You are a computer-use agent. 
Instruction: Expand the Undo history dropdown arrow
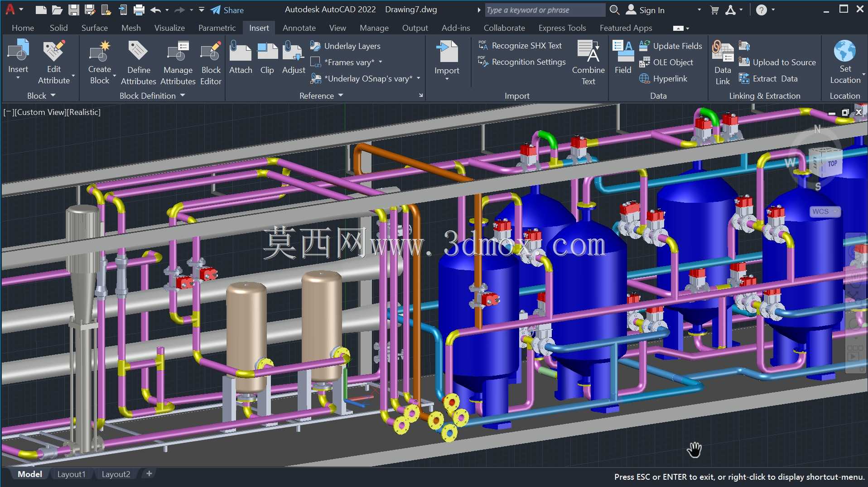point(167,10)
